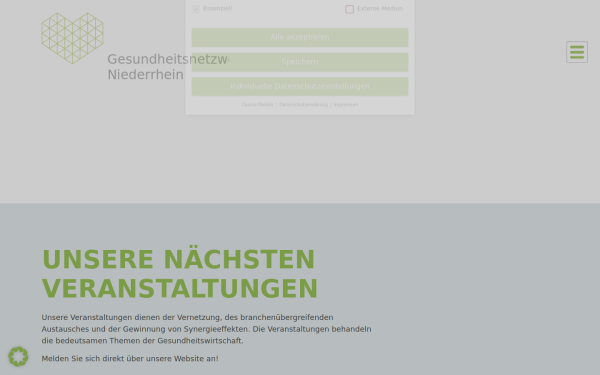This screenshot has width=600, height=375.
Task: Open Individuelle Datenschutzeinstellungen
Action: point(300,86)
